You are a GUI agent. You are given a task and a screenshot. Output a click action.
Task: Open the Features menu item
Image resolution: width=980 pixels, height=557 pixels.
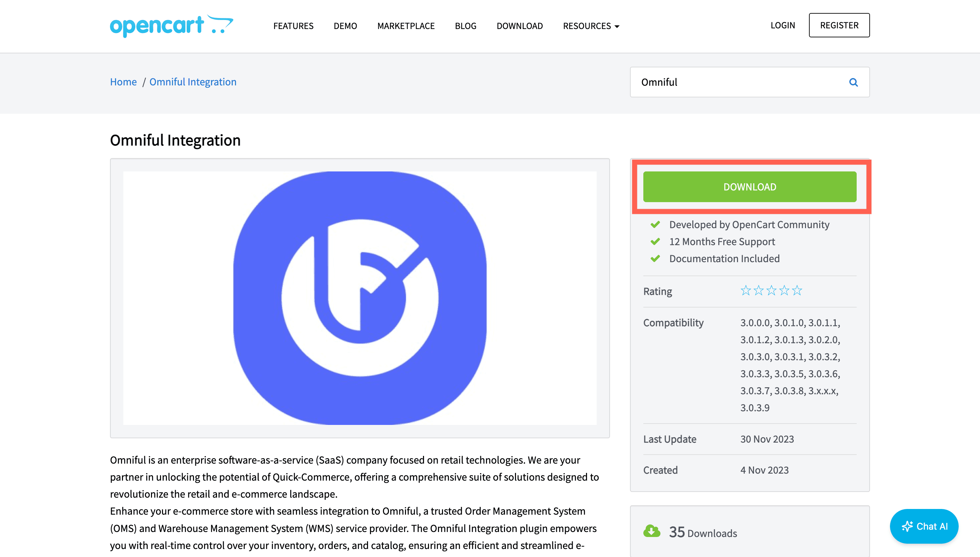point(293,26)
